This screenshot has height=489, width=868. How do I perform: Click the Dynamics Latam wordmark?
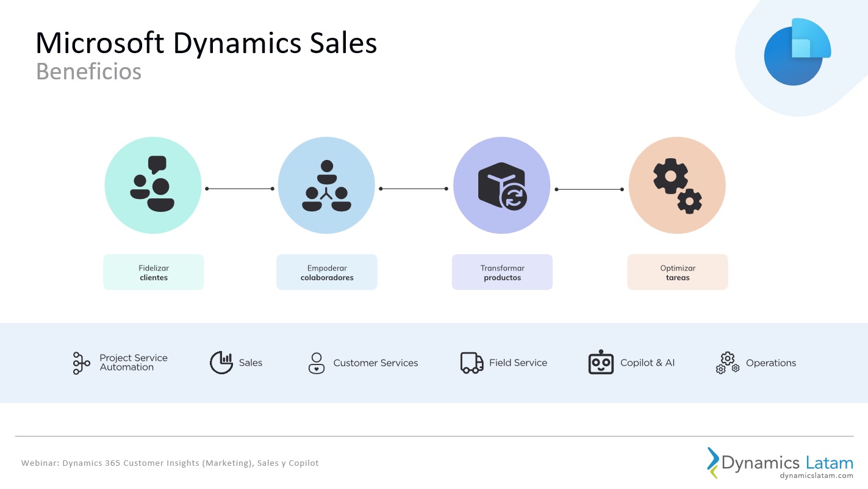(787, 462)
